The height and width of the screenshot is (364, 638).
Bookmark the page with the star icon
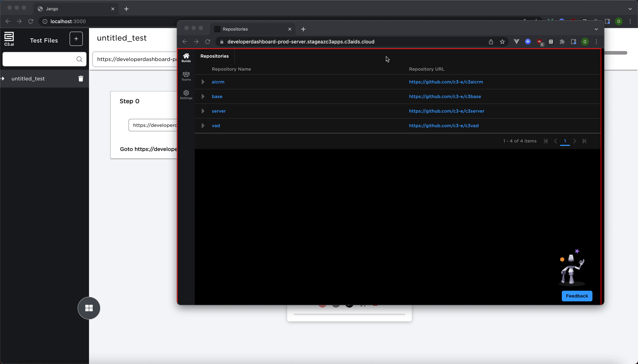[502, 42]
